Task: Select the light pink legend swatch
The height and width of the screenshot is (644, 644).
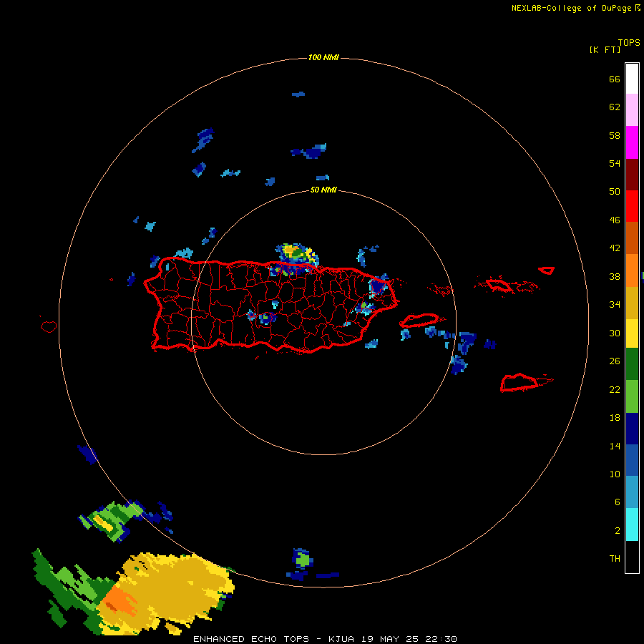Action: [x=632, y=110]
